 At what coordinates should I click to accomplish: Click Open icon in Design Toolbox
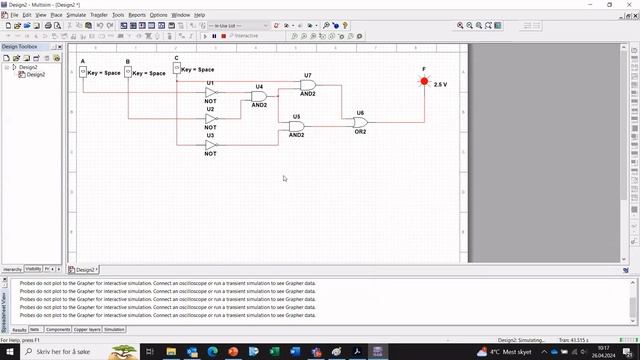coord(16,58)
